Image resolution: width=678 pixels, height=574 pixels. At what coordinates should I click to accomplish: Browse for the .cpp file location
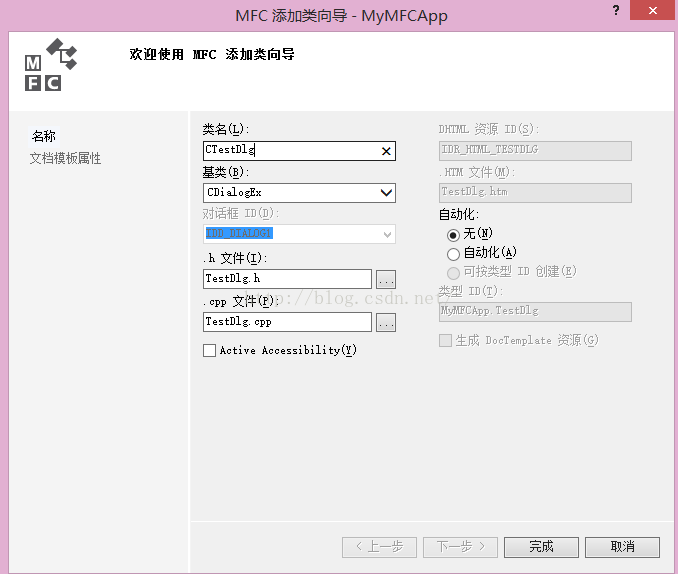point(386,323)
